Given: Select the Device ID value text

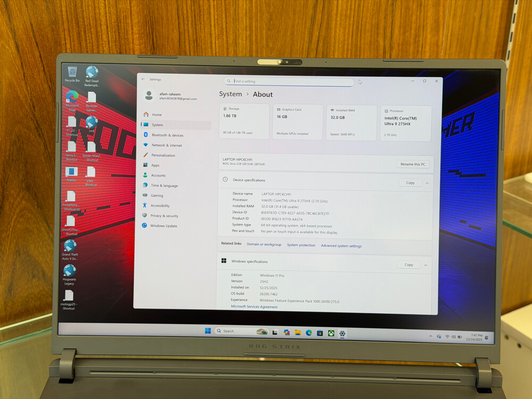Looking at the screenshot, I should pyautogui.click(x=295, y=213).
